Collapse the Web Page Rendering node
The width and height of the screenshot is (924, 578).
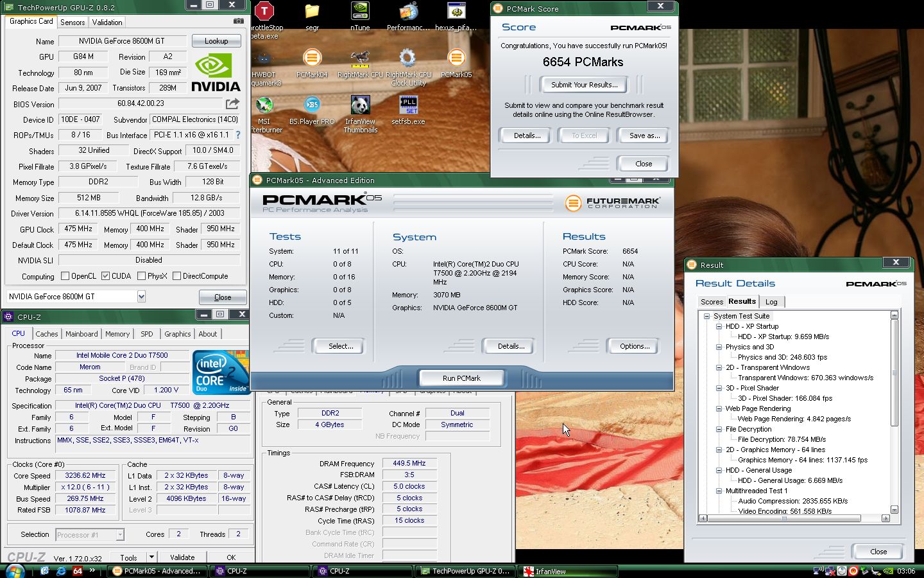[x=719, y=408]
